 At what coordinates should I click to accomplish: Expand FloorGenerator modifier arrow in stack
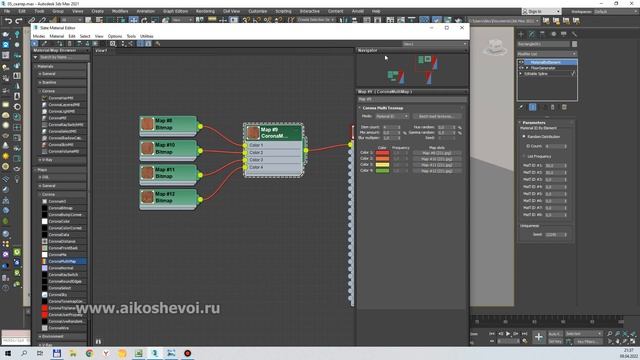[x=527, y=68]
